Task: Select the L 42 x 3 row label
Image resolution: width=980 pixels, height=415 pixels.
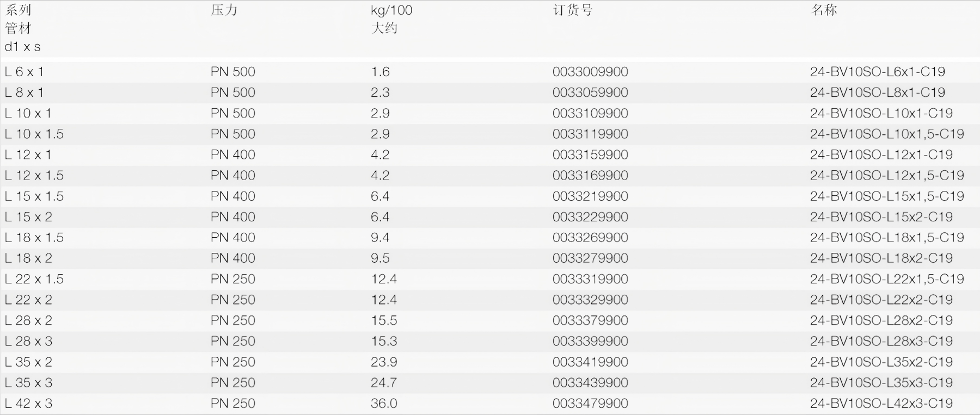Action: tap(28, 403)
